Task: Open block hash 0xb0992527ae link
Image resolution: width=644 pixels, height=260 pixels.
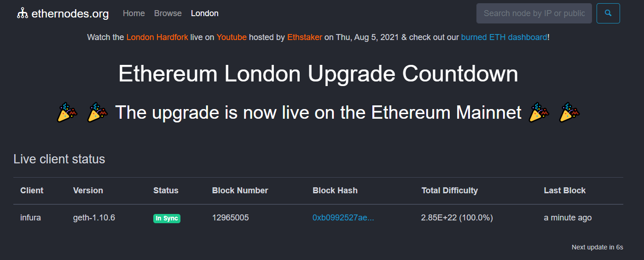Action: point(343,218)
